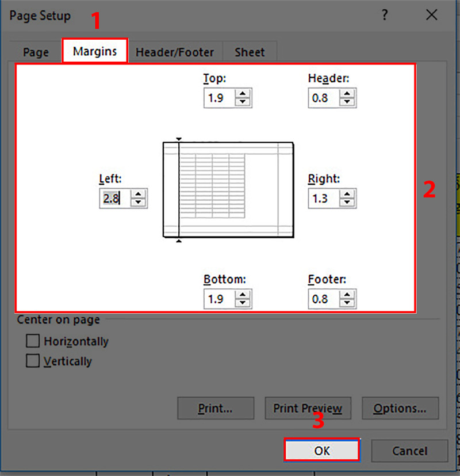This screenshot has height=476, width=460.
Task: Click the Help question mark icon
Action: coord(384,16)
